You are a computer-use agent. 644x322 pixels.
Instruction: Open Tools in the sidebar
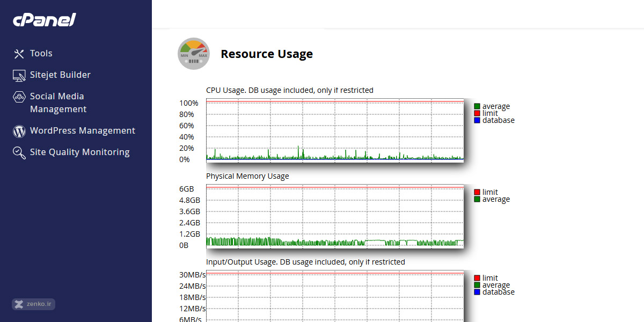(x=41, y=54)
